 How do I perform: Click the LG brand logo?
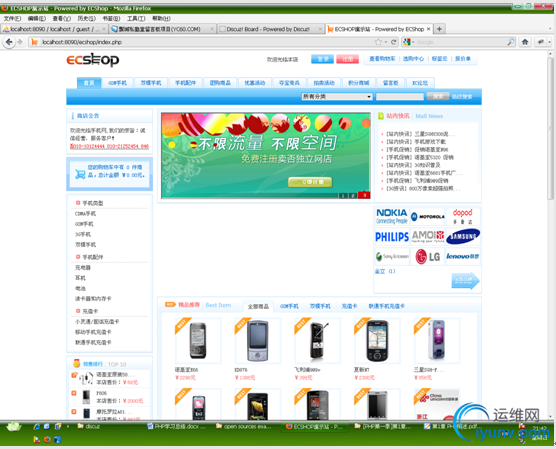[428, 256]
